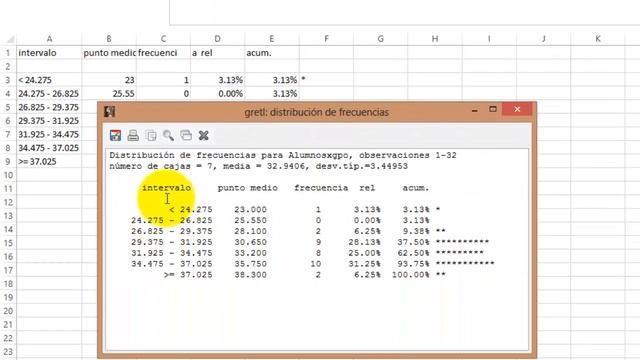This screenshot has height=360, width=640.
Task: Select Excel row 20 header
Action: (8, 311)
